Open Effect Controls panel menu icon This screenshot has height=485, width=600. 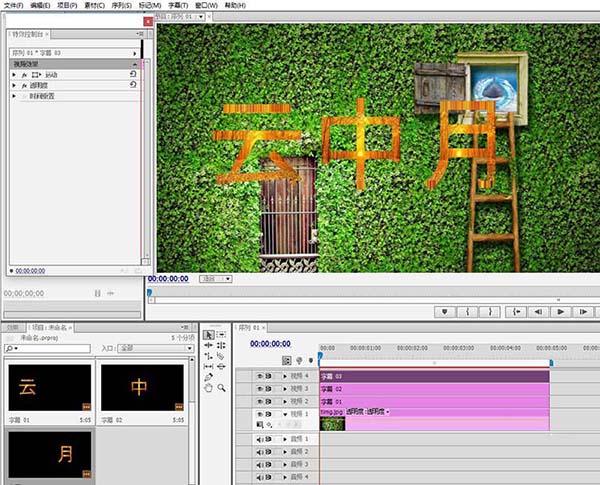click(x=140, y=34)
